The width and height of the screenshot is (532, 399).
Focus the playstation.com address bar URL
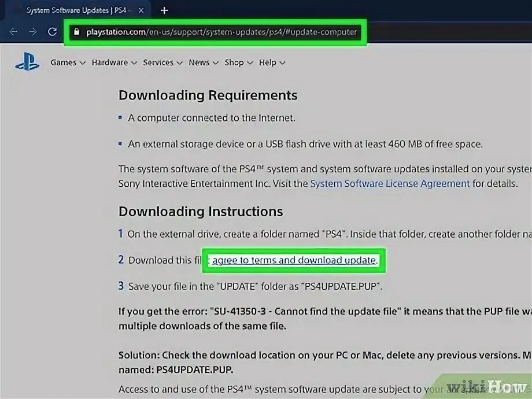pos(221,32)
